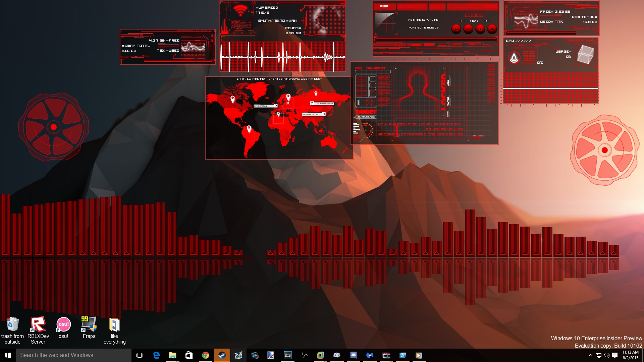This screenshot has height=362, width=644.
Task: Click the LOADING POSITION label on the map
Action: click(314, 114)
